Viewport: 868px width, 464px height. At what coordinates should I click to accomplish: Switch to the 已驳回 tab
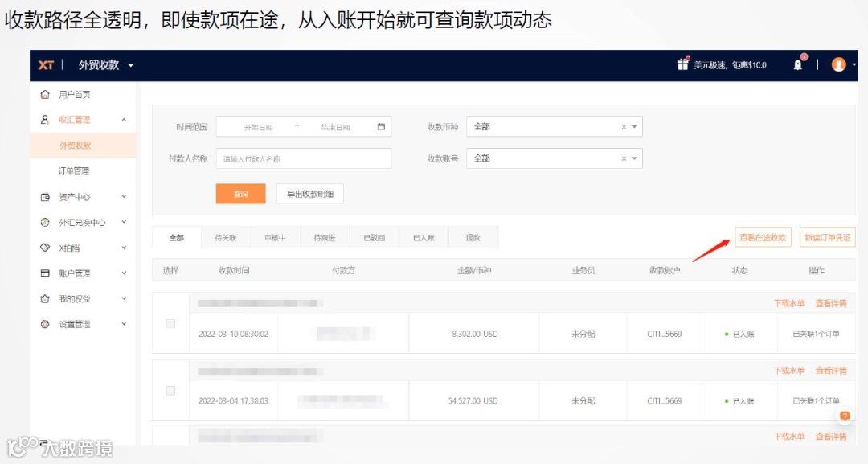[375, 237]
